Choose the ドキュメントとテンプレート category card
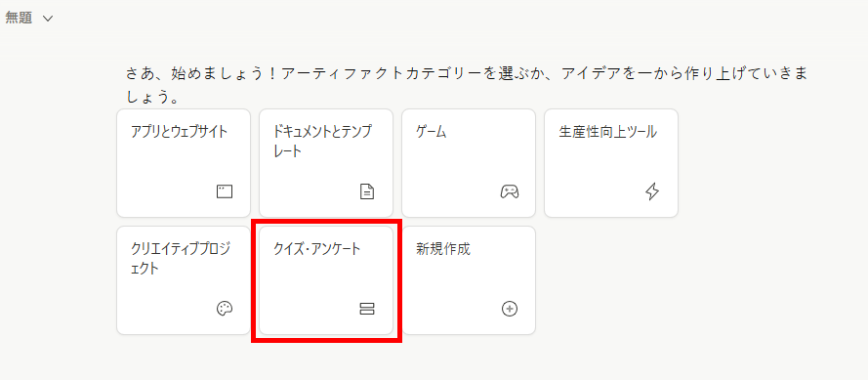Image resolution: width=868 pixels, height=380 pixels. [326, 163]
